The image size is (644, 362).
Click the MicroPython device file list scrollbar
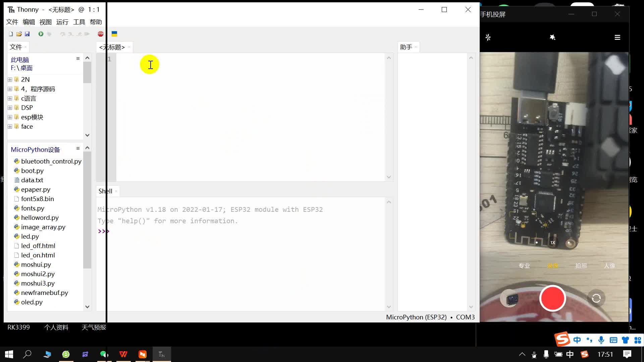click(87, 209)
